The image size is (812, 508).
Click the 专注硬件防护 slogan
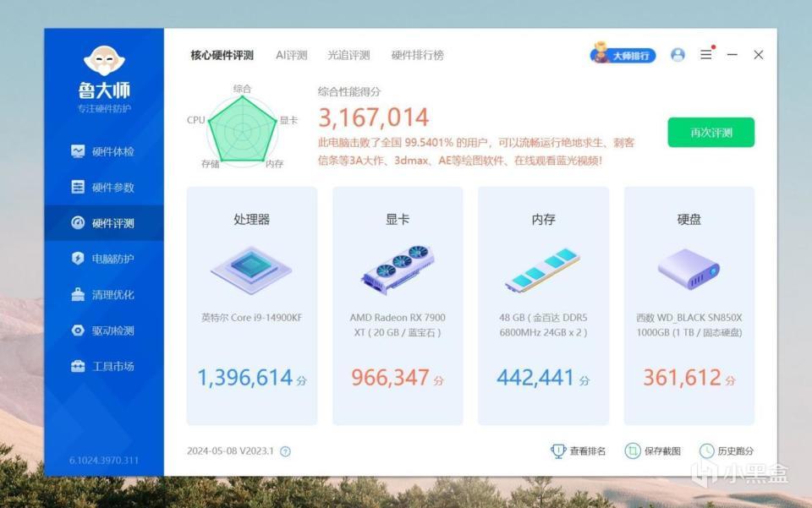click(104, 109)
